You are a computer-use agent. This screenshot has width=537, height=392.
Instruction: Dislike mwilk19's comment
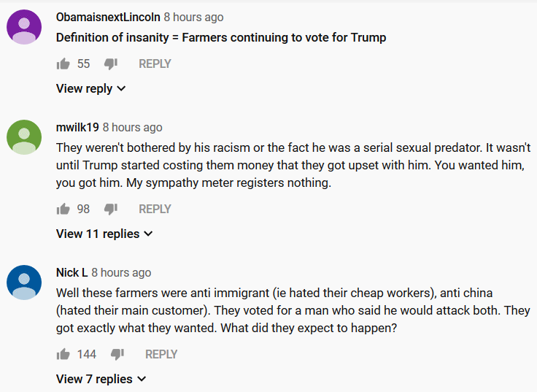click(x=110, y=210)
